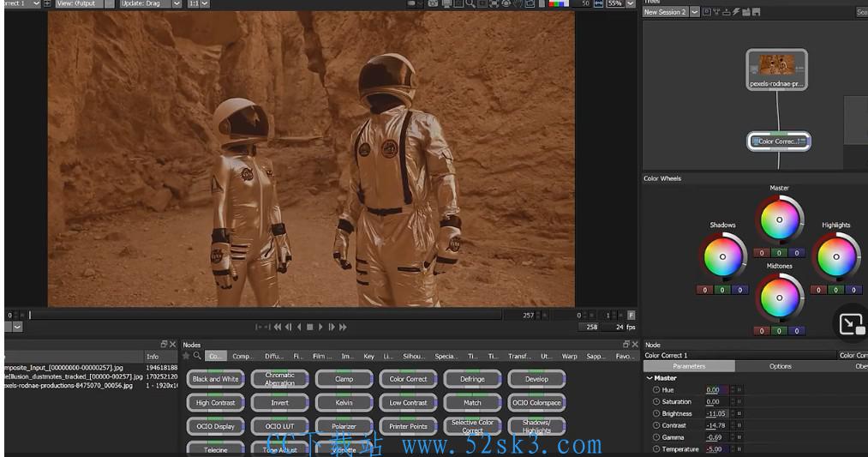Viewport: 868px width, 457px height.
Task: Select the Color Correct node in tree
Action: click(778, 141)
